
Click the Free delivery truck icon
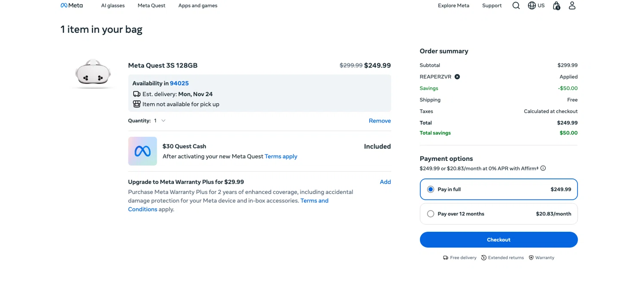(446, 258)
